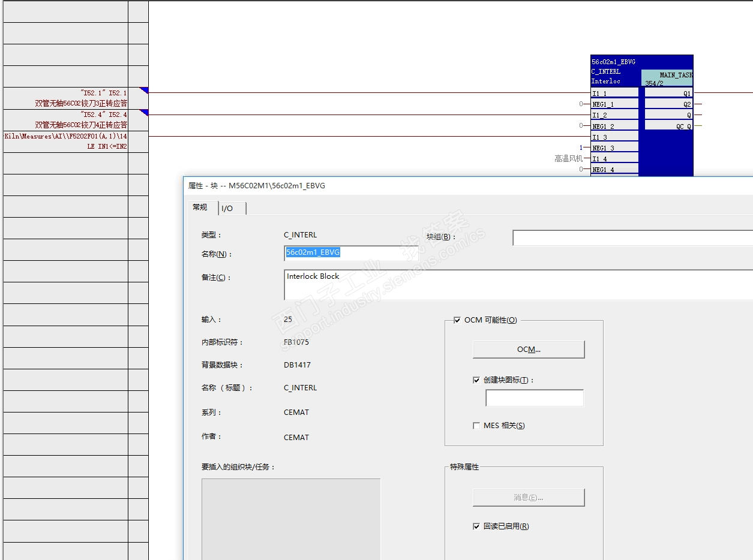
Task: Click the LE IN1<=IN2 sheet bar text
Action: [107, 146]
